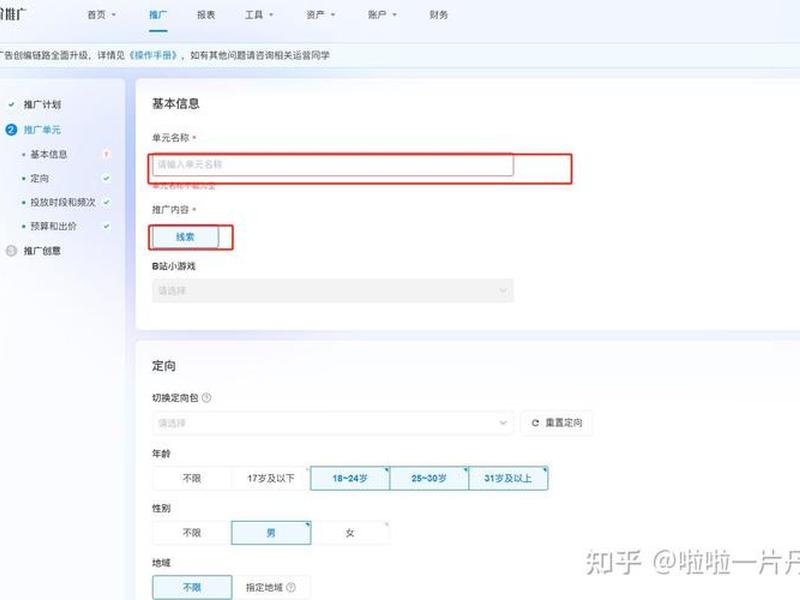Open the 《操作手册》 link in the notice banner

point(154,55)
